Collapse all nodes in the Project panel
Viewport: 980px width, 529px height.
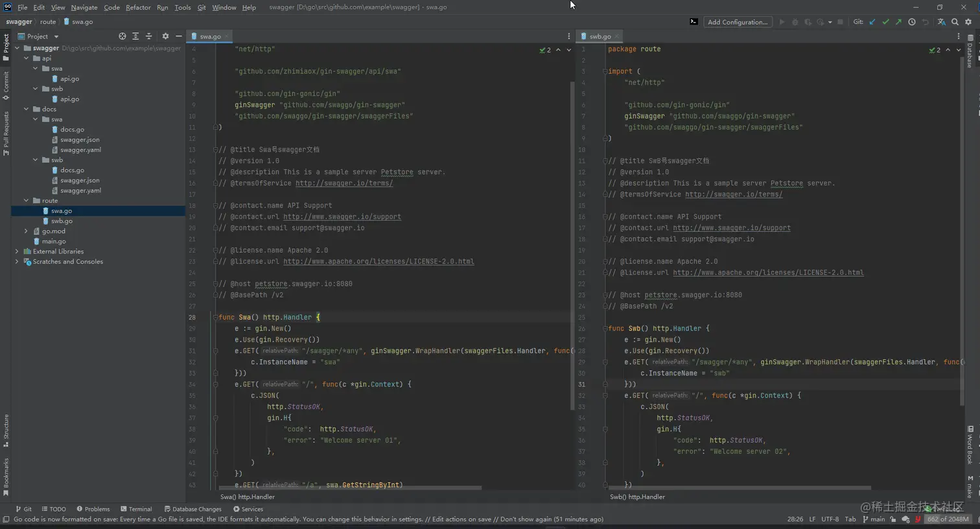148,36
